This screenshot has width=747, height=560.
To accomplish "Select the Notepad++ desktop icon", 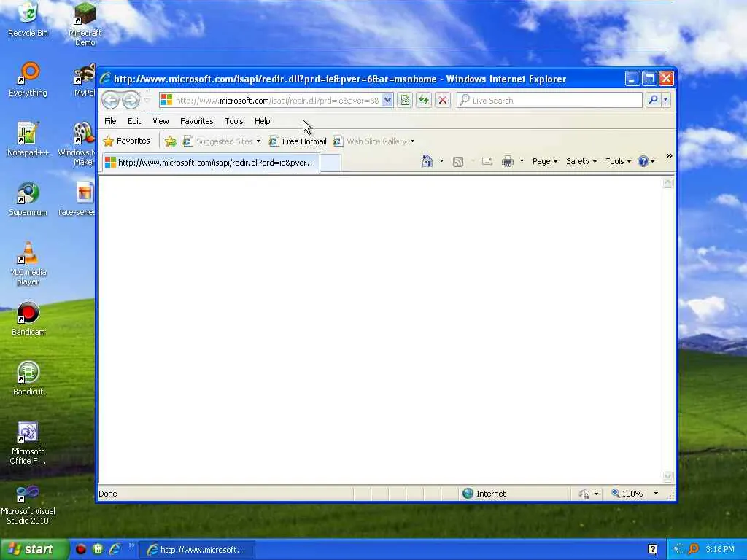I will [28, 139].
